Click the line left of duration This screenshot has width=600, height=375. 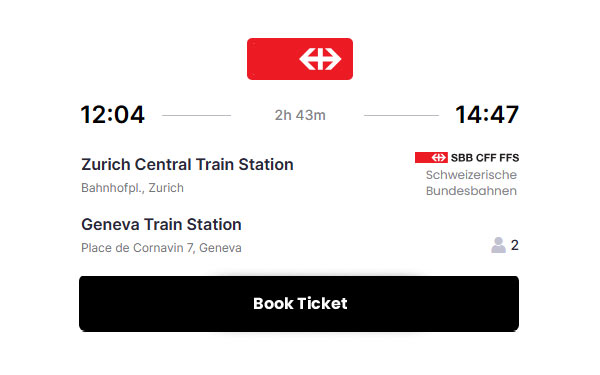pyautogui.click(x=196, y=115)
